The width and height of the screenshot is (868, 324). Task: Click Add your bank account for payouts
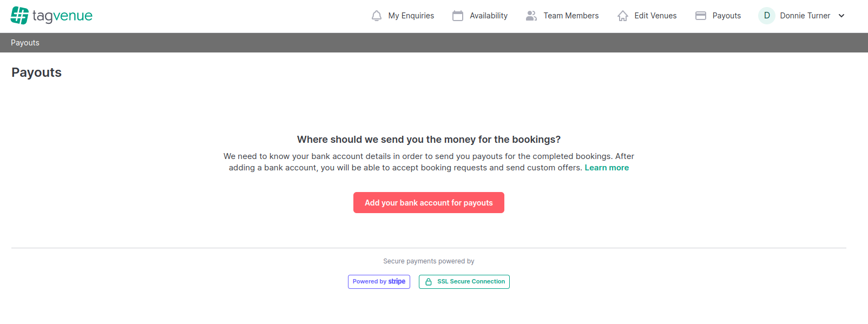click(429, 203)
